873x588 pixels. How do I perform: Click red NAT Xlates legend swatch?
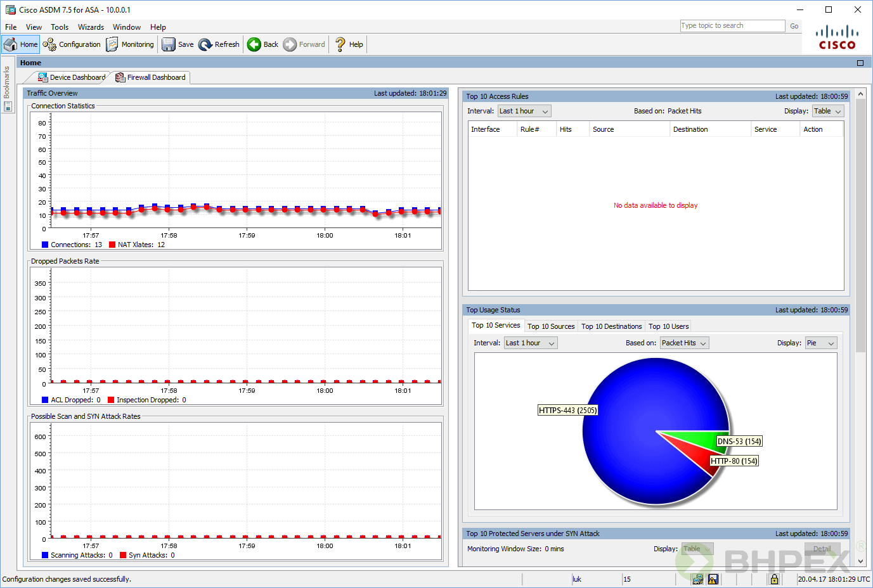click(x=112, y=245)
